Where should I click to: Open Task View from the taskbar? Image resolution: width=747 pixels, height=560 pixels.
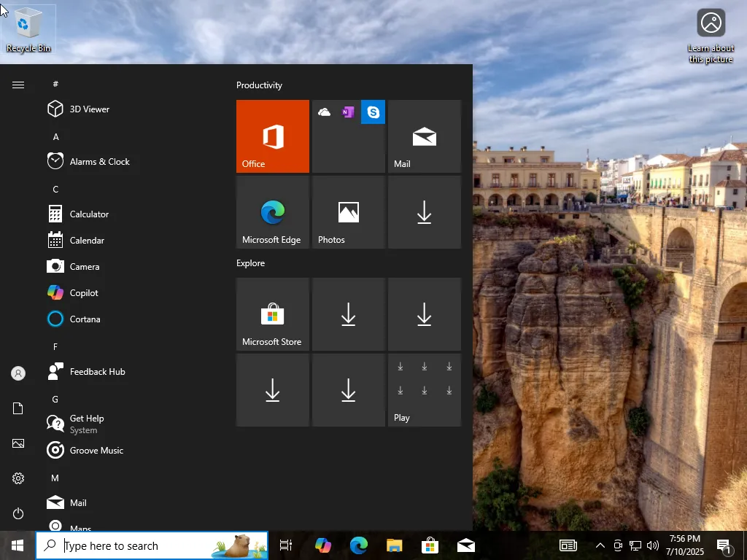point(286,545)
